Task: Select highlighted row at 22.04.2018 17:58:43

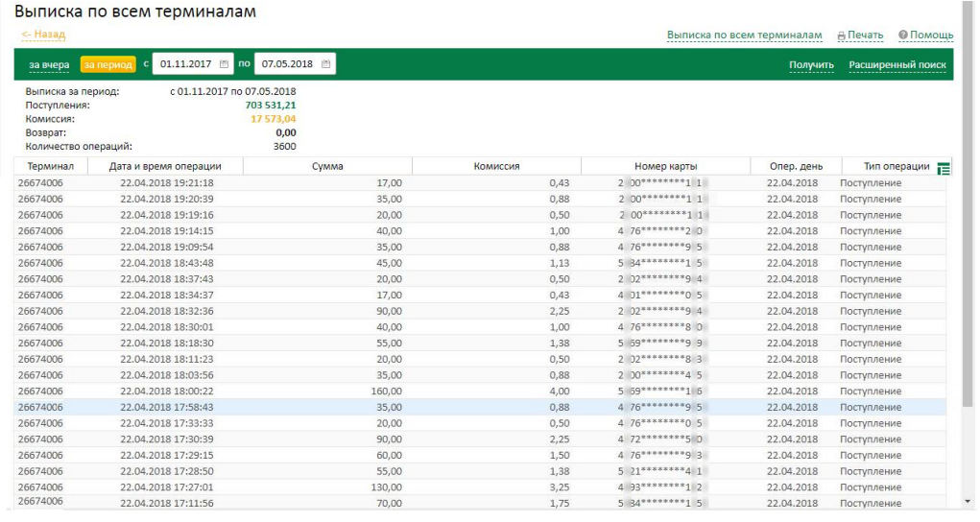Action: pos(480,408)
